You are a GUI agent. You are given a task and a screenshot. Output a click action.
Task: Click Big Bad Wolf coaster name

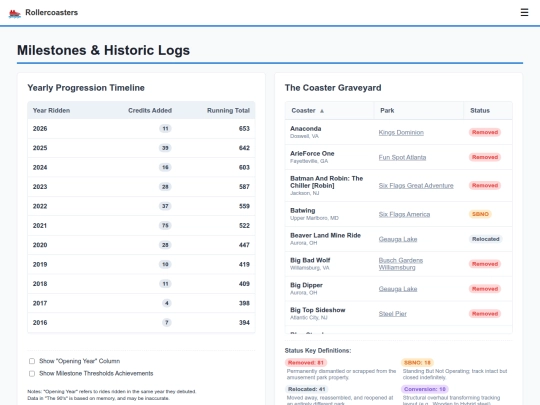click(x=310, y=260)
